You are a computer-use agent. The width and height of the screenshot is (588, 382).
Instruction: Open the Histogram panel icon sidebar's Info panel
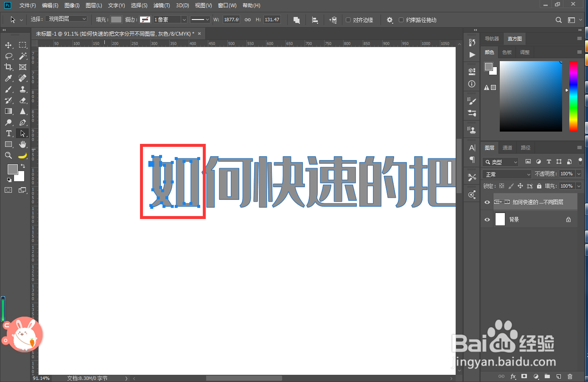point(471,84)
